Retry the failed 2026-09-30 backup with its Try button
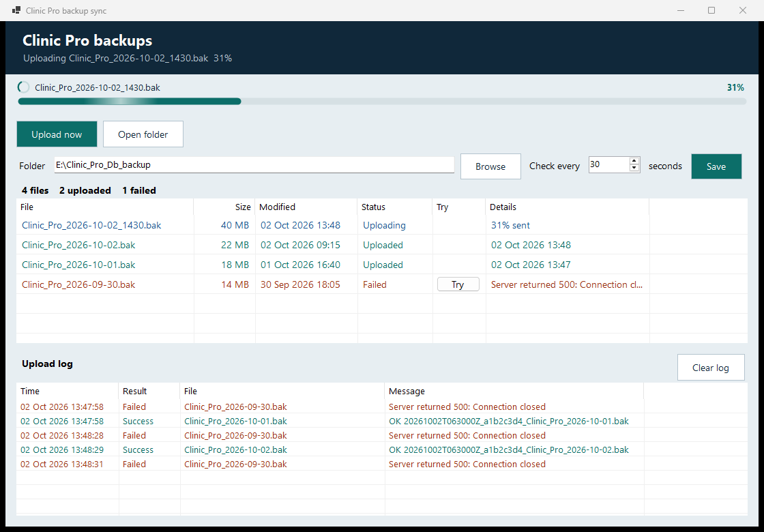 (458, 284)
